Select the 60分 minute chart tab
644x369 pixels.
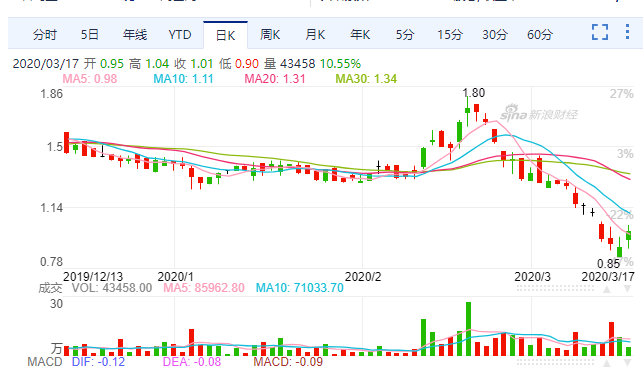540,35
